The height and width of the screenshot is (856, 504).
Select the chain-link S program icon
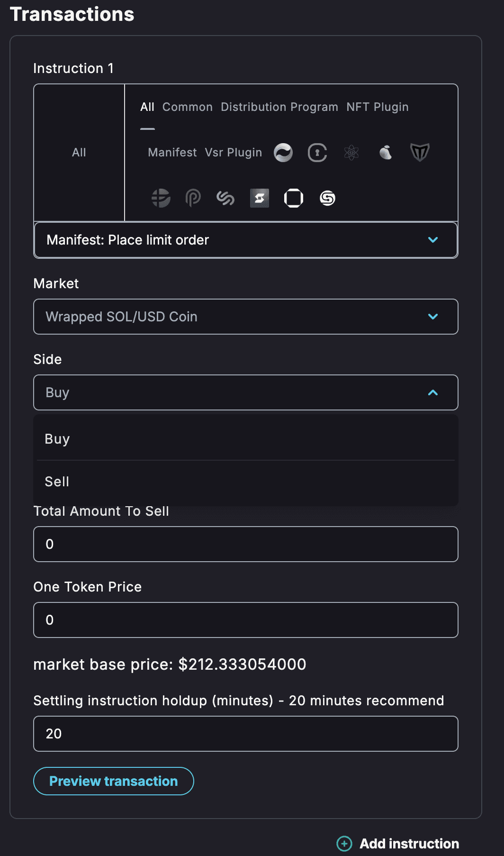coord(225,198)
